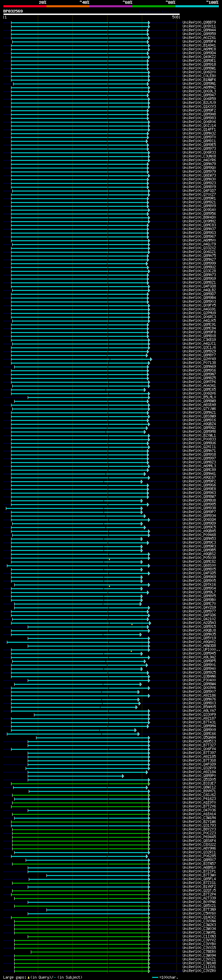Select hit UniRef100_B1A941
The height and width of the screenshot is (980, 222).
click(x=199, y=45)
